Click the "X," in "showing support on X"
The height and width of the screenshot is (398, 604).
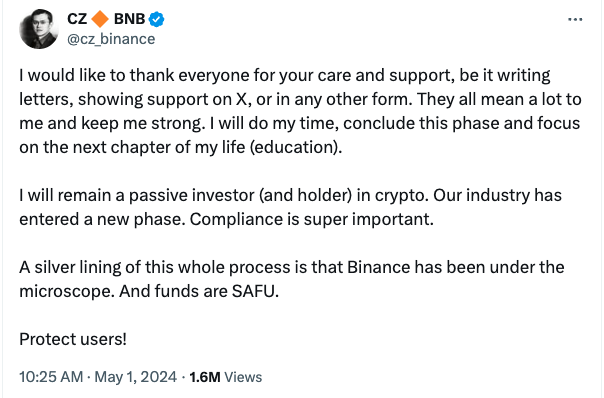tap(243, 100)
